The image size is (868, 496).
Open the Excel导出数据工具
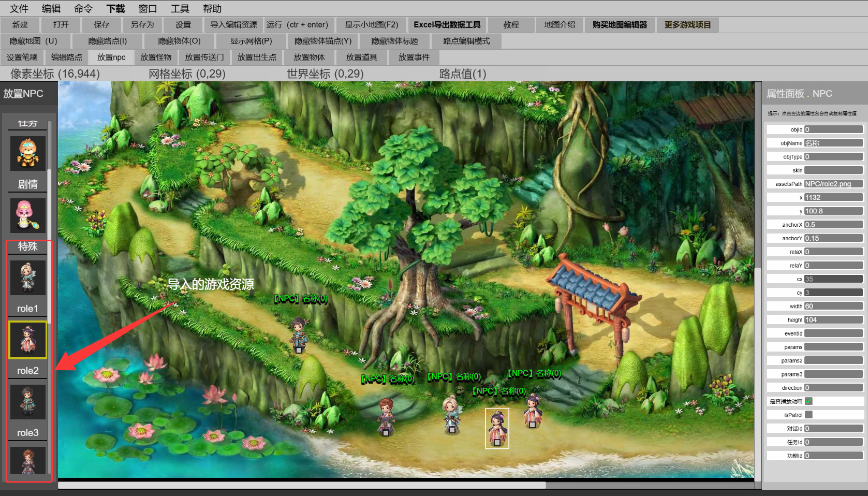pos(447,25)
